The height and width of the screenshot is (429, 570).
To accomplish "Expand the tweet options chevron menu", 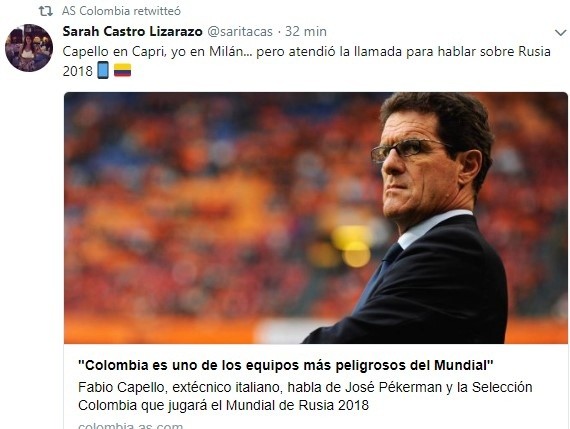I will [561, 33].
